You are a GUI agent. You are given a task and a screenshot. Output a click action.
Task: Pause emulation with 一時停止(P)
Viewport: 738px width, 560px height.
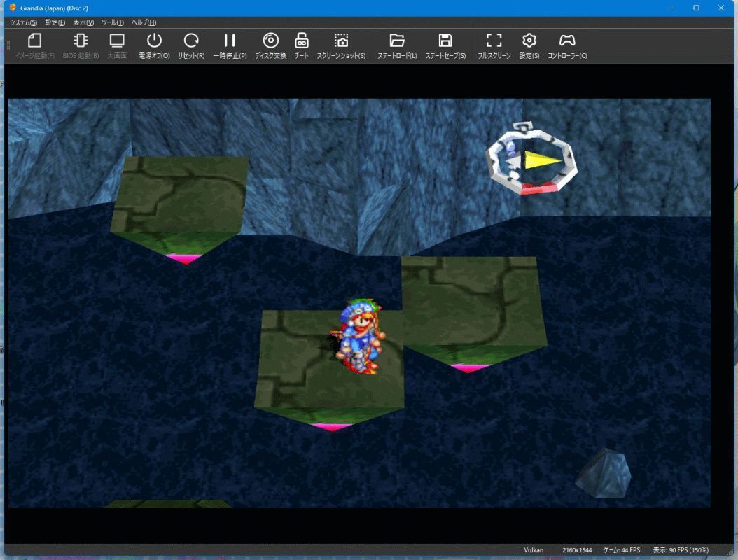coord(230,46)
